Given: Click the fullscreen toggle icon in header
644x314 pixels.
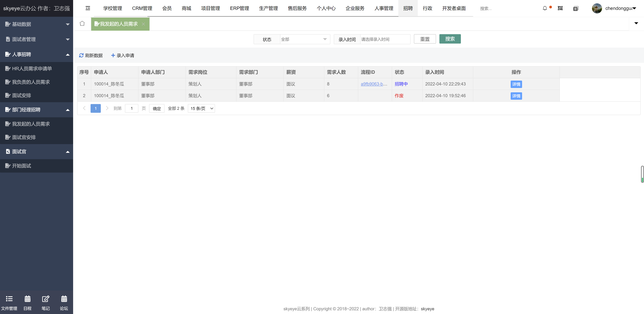Looking at the screenshot, I should pos(560,8).
